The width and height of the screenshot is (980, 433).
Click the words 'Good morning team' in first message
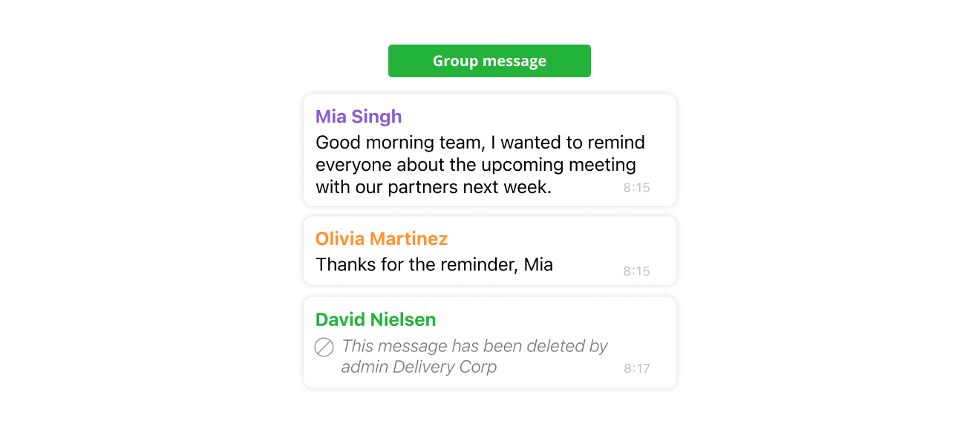coord(400,142)
